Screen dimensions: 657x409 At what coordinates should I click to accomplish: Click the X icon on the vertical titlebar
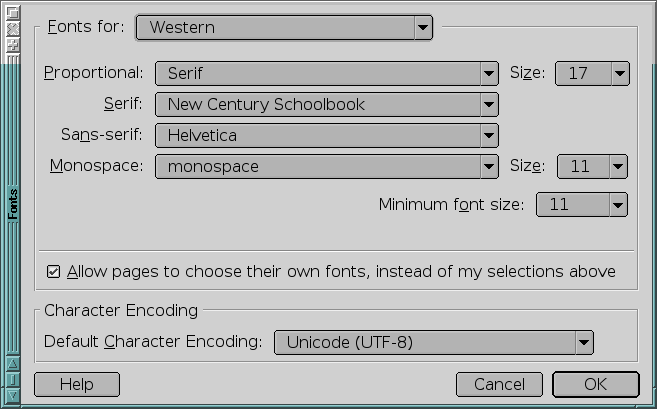coord(13,29)
